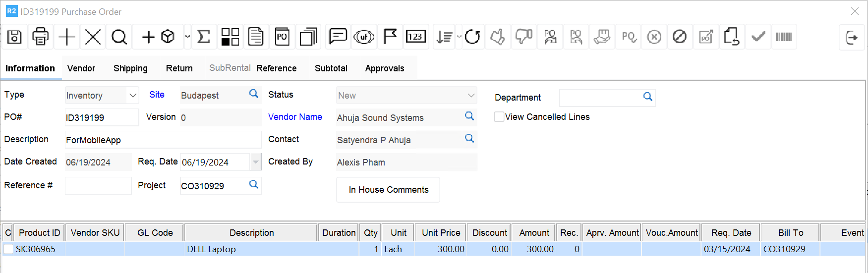Open the speech bubble notes icon
This screenshot has width=868, height=273.
coord(338,37)
